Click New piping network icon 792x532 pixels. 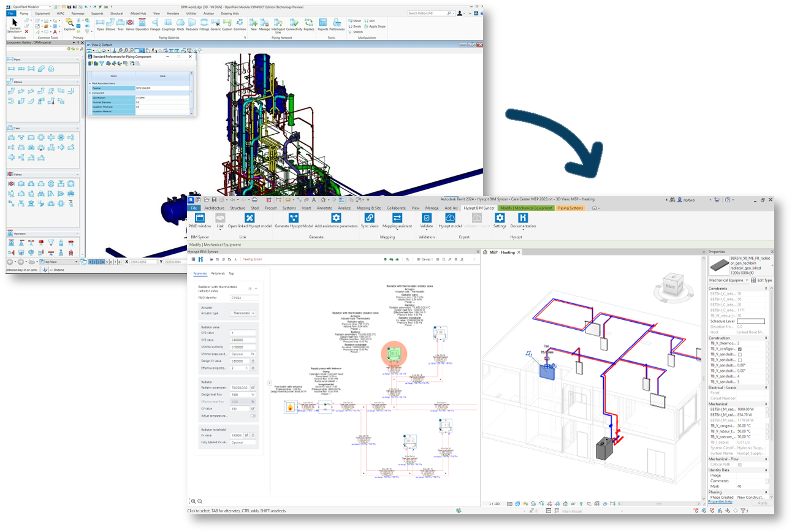(254, 24)
